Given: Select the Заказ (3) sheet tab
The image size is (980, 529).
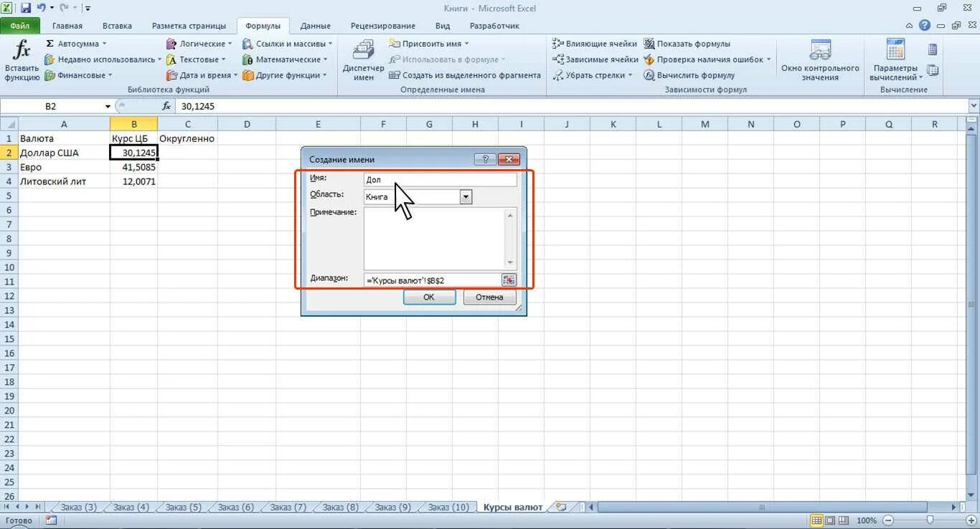Looking at the screenshot, I should pyautogui.click(x=78, y=507).
